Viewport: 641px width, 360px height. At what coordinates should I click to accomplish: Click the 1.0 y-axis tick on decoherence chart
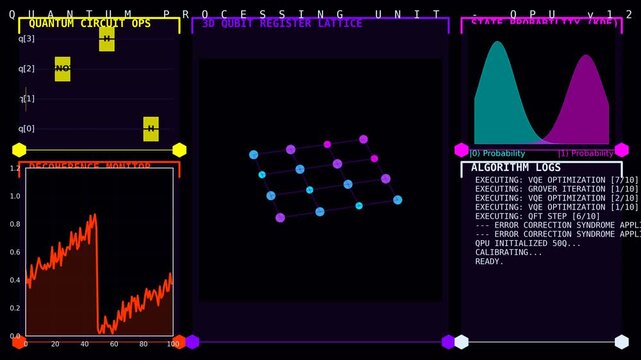[x=15, y=196]
